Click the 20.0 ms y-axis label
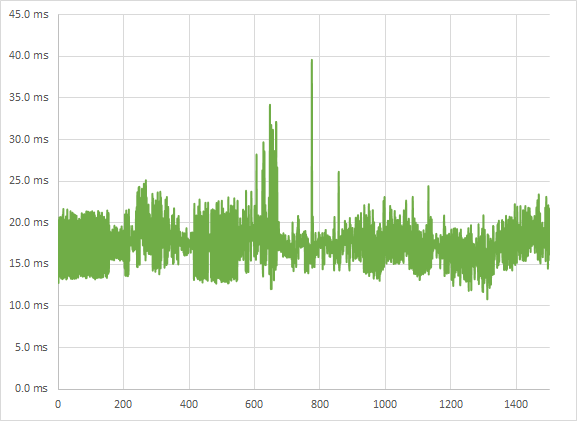577x421 pixels. (28, 222)
